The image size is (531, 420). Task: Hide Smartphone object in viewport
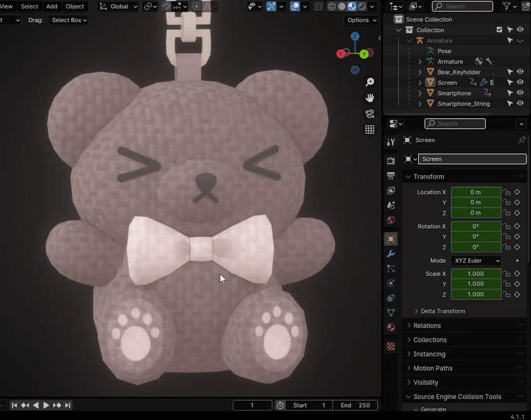tap(520, 93)
